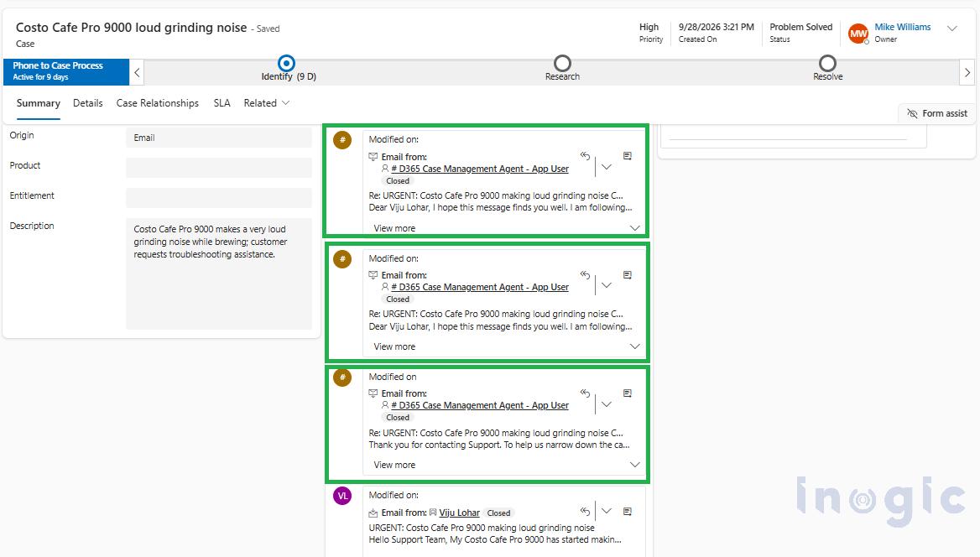Click into the Description text box

pyautogui.click(x=219, y=273)
